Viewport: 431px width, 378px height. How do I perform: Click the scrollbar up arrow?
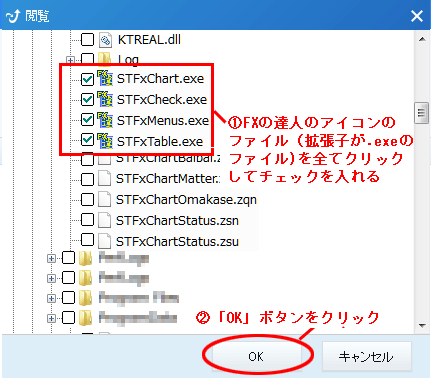(422, 39)
